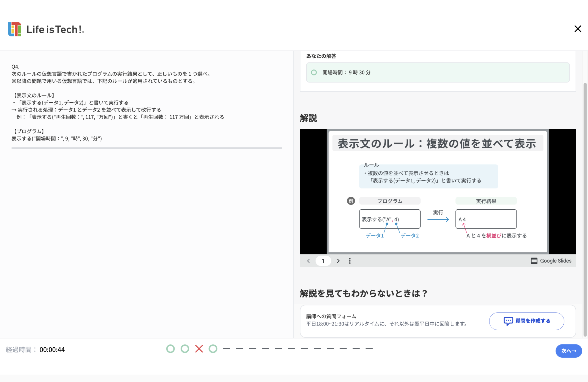Click slide number 1 field
The image size is (588, 382).
pyautogui.click(x=323, y=261)
